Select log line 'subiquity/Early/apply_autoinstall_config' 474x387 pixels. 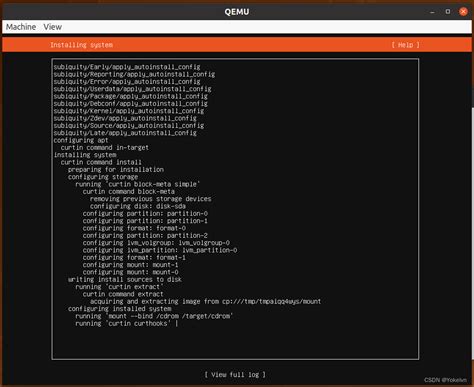[127, 67]
